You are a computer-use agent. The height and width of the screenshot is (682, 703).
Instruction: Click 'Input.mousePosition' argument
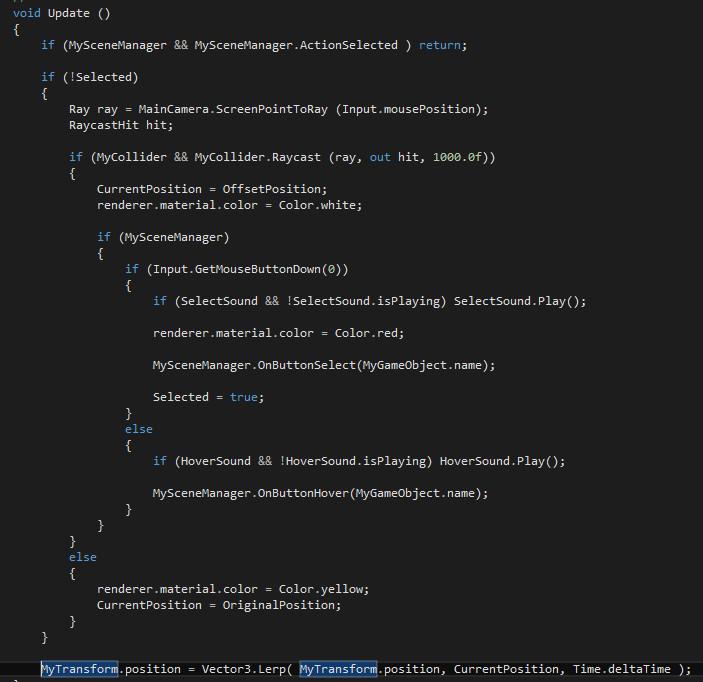[408, 109]
